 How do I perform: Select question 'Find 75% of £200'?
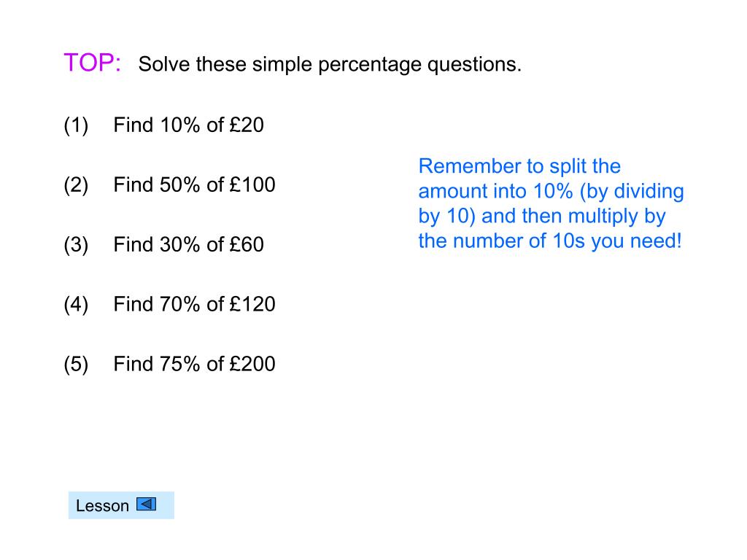pyautogui.click(x=194, y=365)
